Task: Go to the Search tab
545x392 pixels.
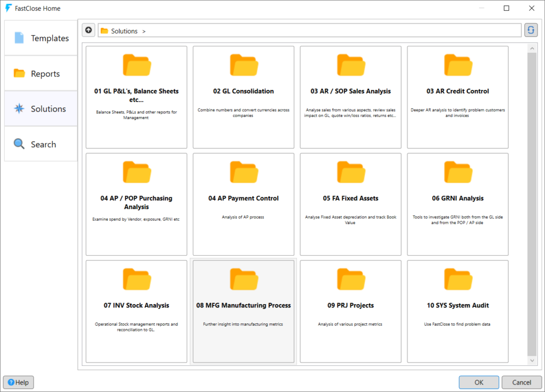Action: pyautogui.click(x=41, y=144)
